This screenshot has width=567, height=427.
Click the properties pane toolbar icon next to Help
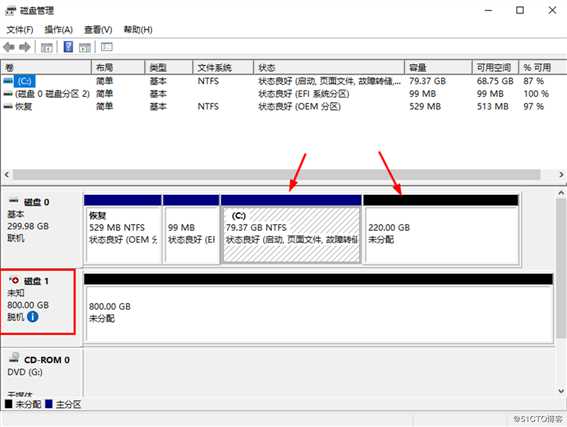tap(85, 47)
